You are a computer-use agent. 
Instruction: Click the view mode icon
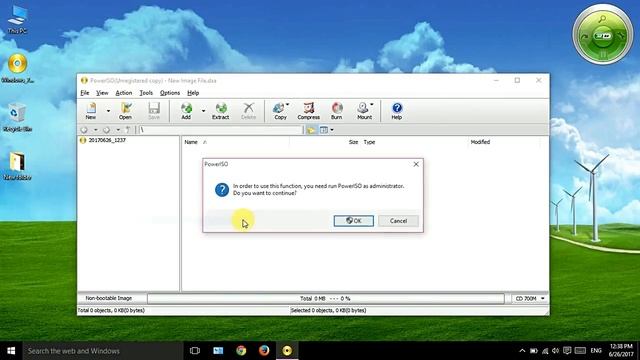(324, 130)
